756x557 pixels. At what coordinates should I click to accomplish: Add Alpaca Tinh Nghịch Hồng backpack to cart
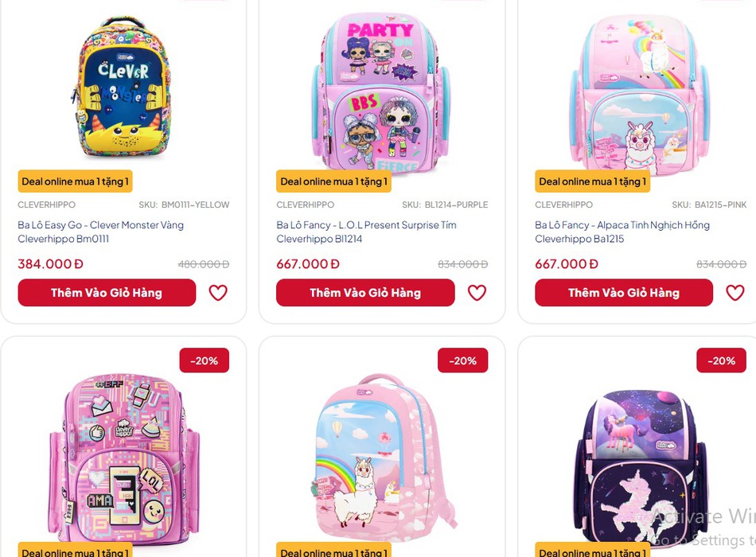[x=624, y=293]
